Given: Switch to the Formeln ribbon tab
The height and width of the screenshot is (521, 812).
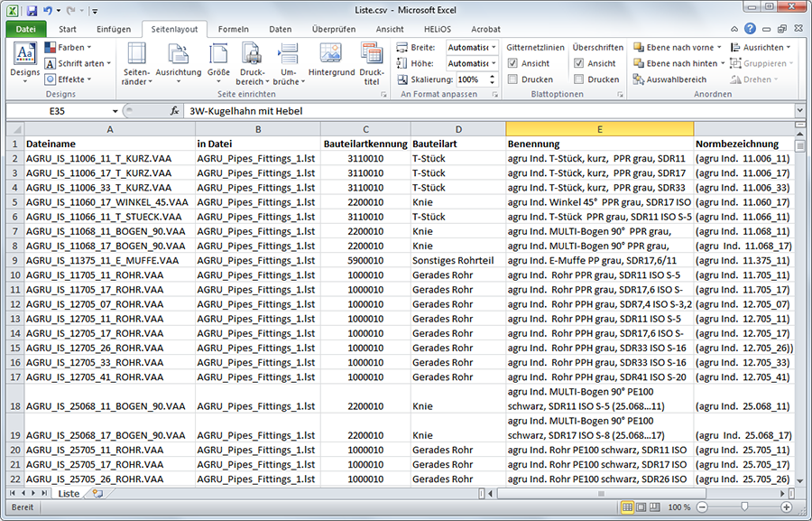Looking at the screenshot, I should tap(234, 29).
